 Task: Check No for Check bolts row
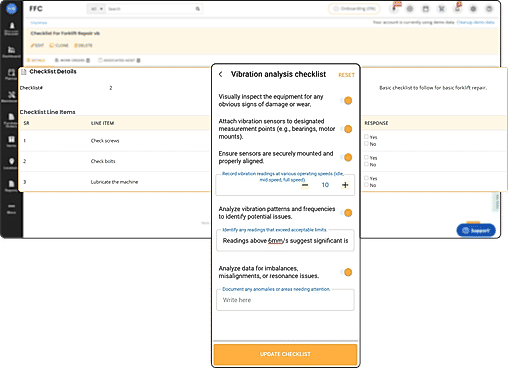pos(366,164)
